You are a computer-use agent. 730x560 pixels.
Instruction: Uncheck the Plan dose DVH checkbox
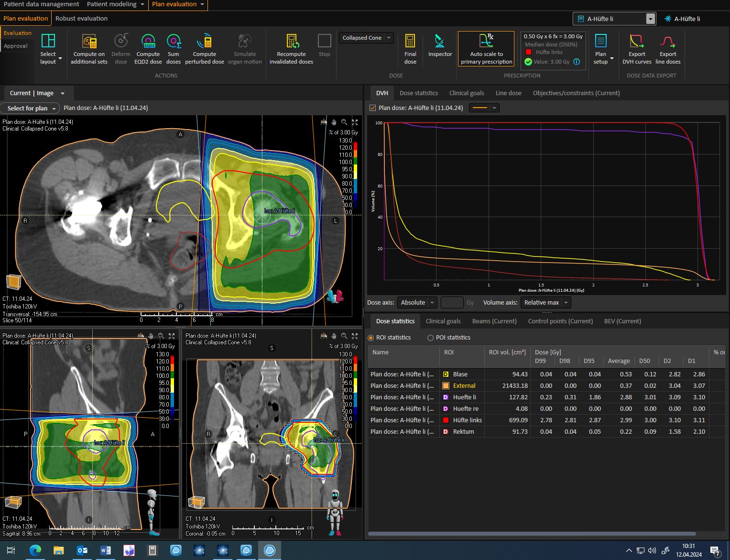[x=372, y=108]
